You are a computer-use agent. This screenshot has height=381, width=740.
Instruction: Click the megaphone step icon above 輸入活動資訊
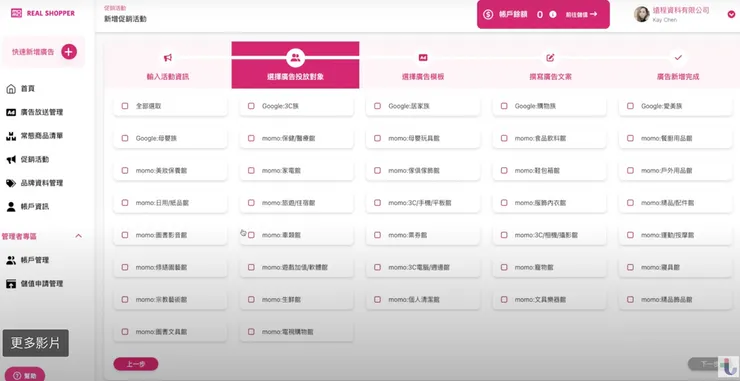pyautogui.click(x=168, y=58)
